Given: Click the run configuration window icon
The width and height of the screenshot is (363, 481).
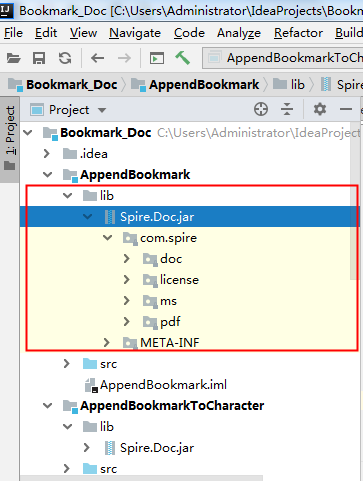Looking at the screenshot, I should point(157,58).
